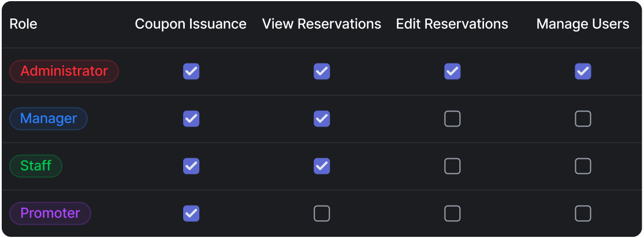The height and width of the screenshot is (238, 644).
Task: Disable View Reservations for Manager
Action: (322, 119)
